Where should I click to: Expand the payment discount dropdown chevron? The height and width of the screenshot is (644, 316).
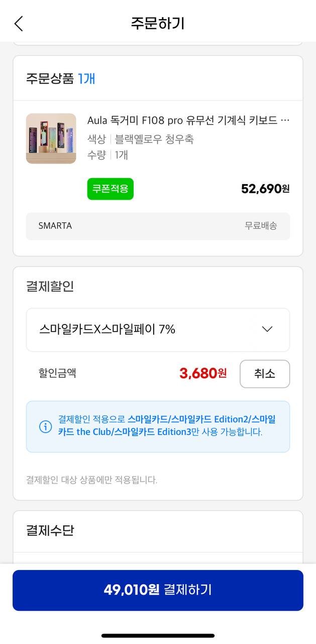click(x=267, y=329)
